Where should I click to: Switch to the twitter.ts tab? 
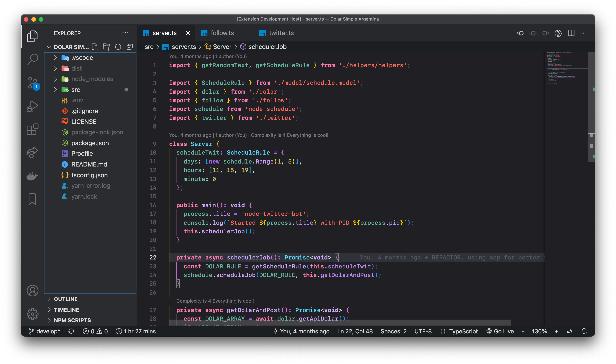click(281, 33)
